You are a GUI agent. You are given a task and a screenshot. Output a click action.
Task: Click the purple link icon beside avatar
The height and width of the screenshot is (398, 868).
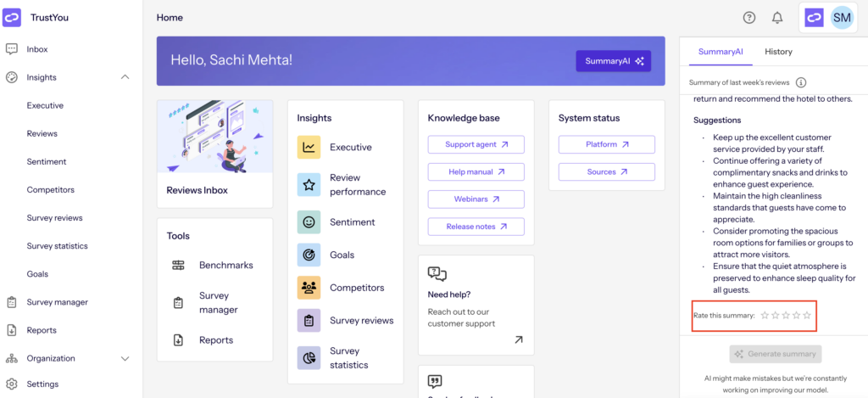[x=814, y=18]
